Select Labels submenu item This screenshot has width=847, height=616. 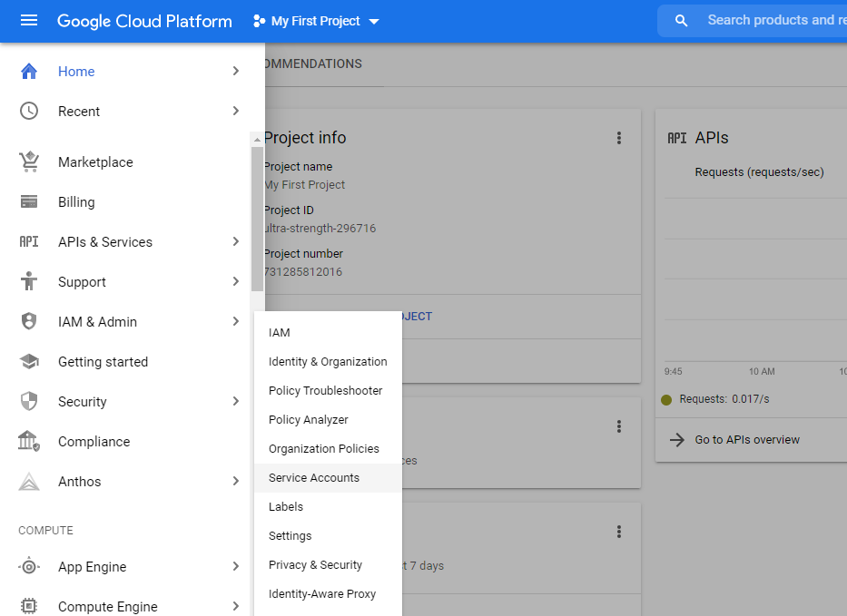(328, 507)
